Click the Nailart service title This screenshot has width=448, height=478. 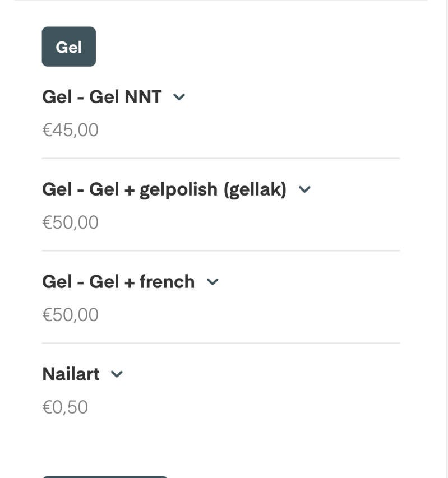(x=71, y=374)
